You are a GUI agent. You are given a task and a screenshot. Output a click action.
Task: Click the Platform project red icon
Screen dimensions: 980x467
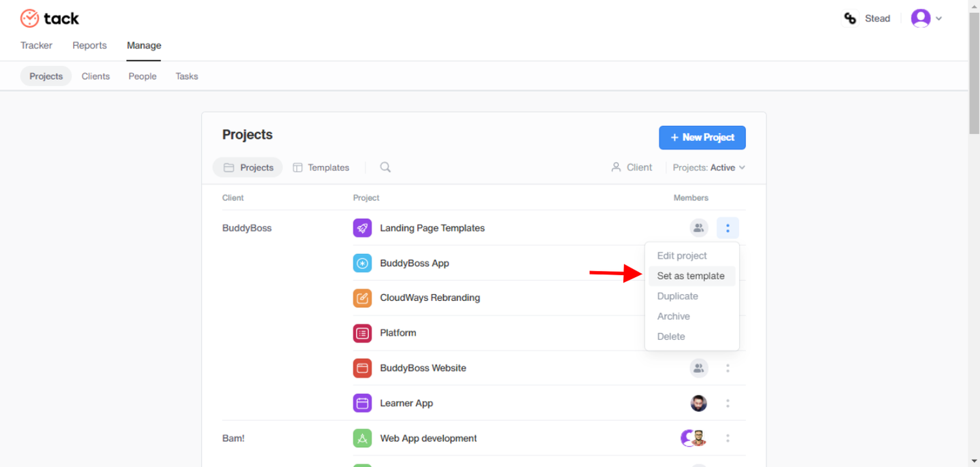362,333
